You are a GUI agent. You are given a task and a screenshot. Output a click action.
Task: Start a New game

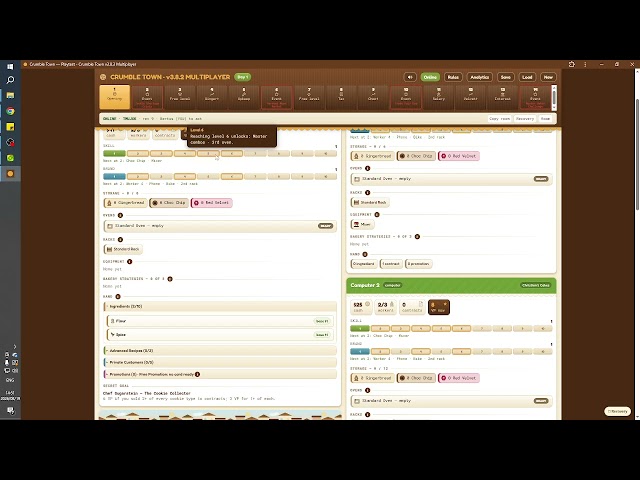pyautogui.click(x=548, y=77)
